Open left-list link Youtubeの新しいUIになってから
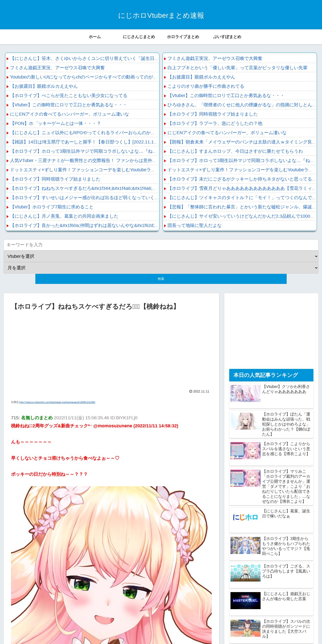The width and height of the screenshot is (322, 644). pos(83,77)
